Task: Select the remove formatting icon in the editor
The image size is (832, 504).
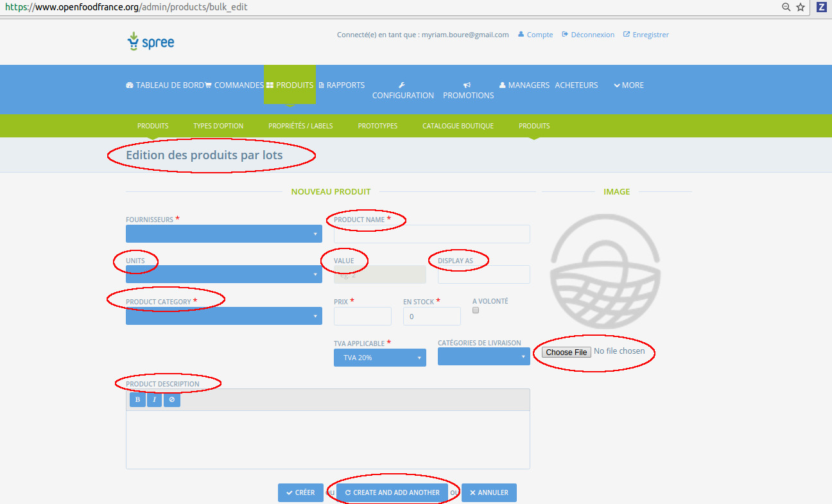Action: click(x=171, y=399)
